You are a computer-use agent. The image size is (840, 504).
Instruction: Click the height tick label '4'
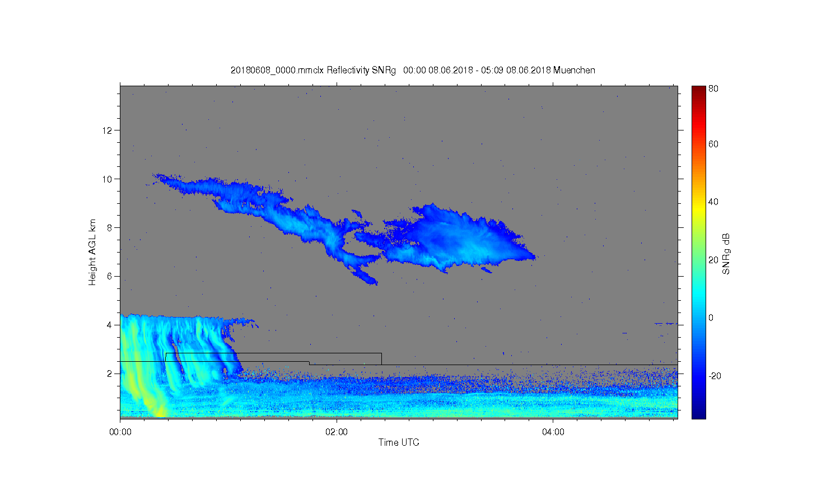[110, 325]
